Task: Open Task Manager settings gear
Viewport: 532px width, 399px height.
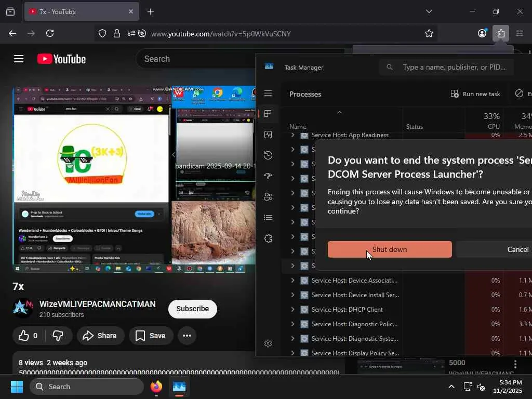Action: click(268, 343)
